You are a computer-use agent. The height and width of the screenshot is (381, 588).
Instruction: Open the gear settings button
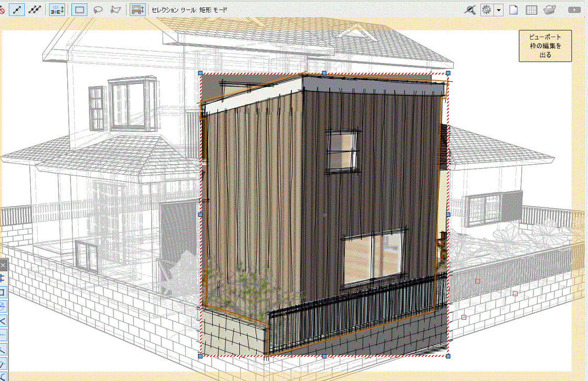487,10
